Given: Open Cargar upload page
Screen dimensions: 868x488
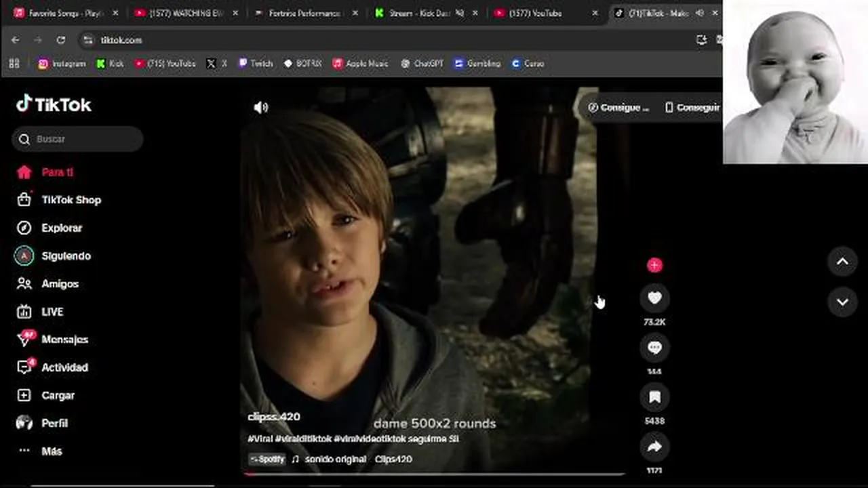Looking at the screenshot, I should click(45, 395).
